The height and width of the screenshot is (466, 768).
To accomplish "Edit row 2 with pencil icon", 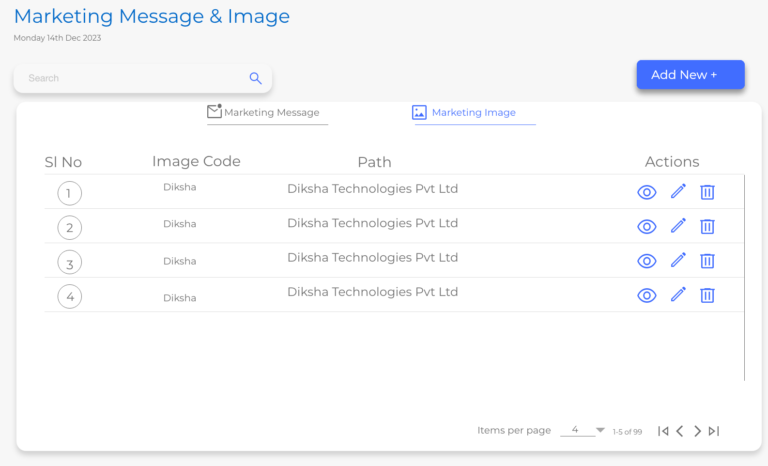I will point(678,226).
